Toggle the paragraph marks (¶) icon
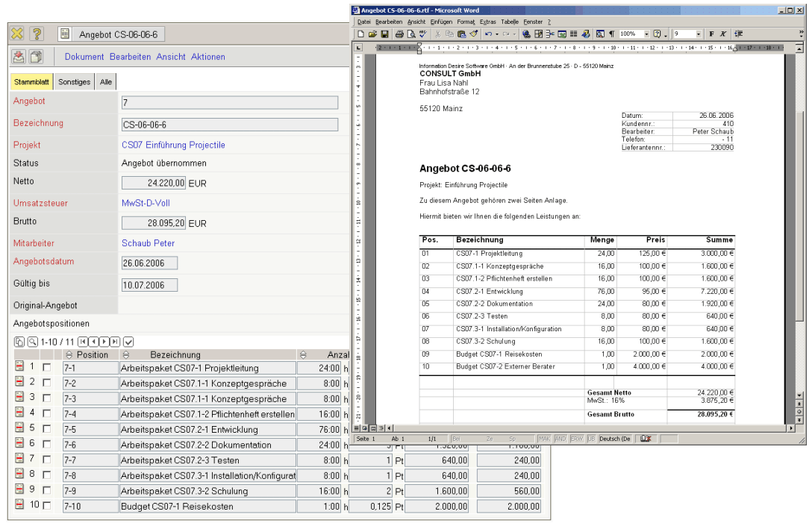 tap(611, 34)
